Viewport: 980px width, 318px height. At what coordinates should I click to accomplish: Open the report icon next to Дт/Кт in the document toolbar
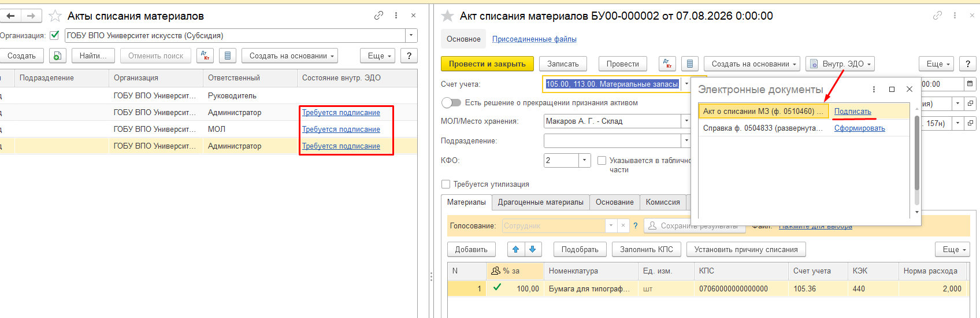[690, 64]
